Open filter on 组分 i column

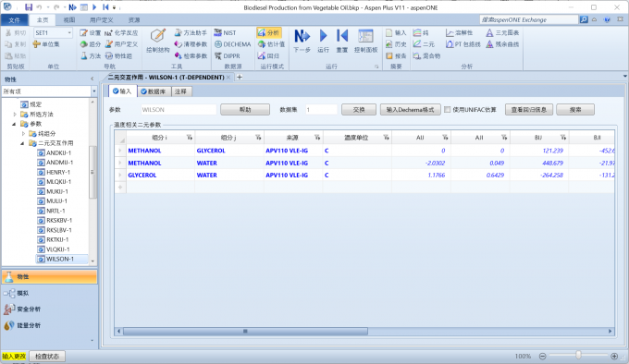coord(190,138)
